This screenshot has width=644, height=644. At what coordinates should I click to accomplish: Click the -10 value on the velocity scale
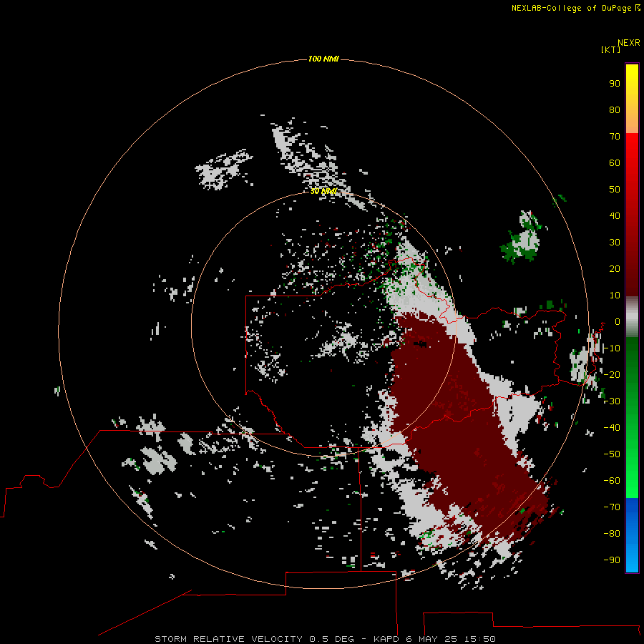(612, 348)
